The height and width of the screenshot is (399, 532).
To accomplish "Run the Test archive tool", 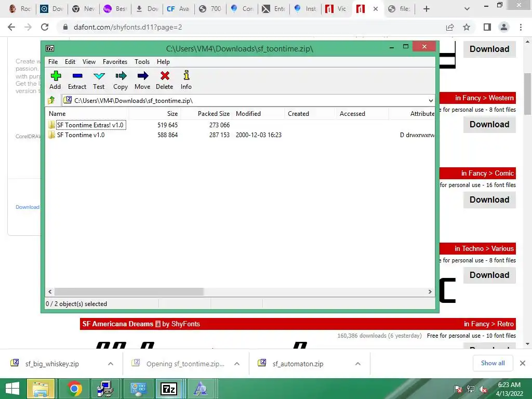I will [99, 80].
